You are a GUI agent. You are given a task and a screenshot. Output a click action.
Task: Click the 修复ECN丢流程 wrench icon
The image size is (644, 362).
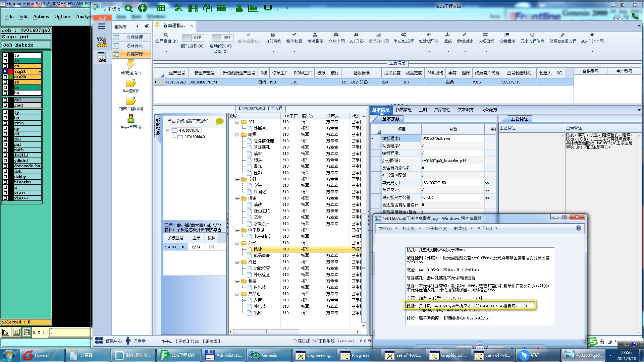pos(562,35)
